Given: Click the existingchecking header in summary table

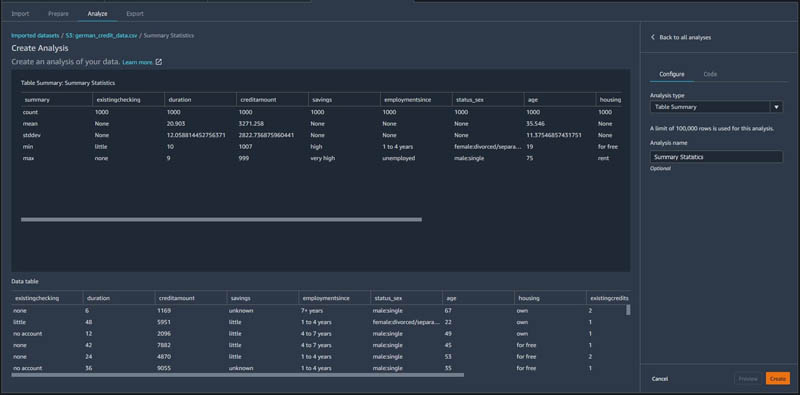Looking at the screenshot, I should [x=118, y=100].
